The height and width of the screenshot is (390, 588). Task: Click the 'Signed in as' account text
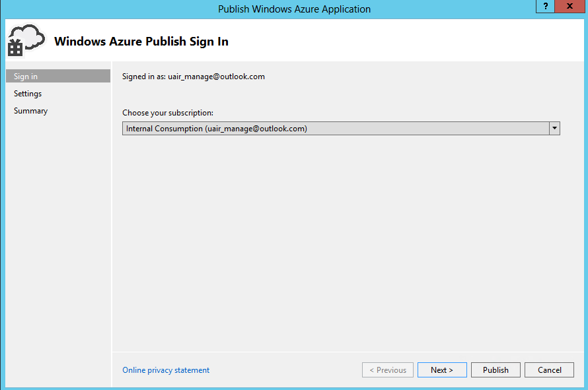pos(194,77)
